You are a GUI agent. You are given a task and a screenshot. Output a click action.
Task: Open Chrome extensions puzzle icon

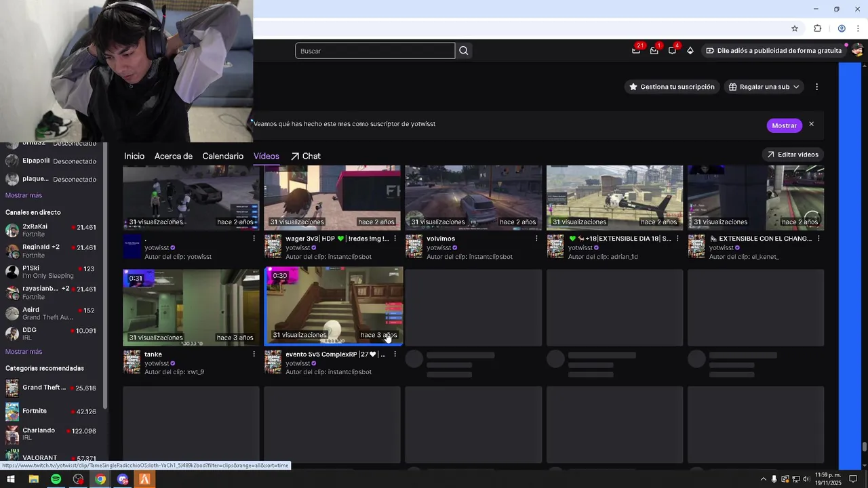[x=817, y=28]
